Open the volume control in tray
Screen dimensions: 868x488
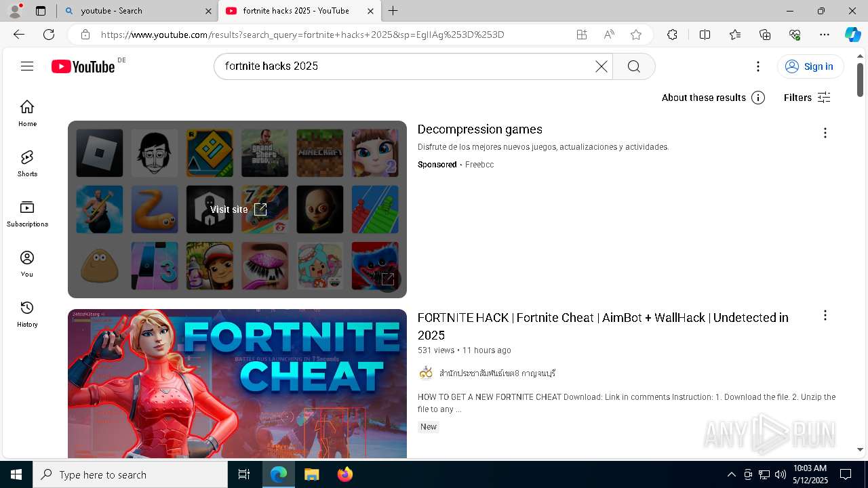(780, 474)
